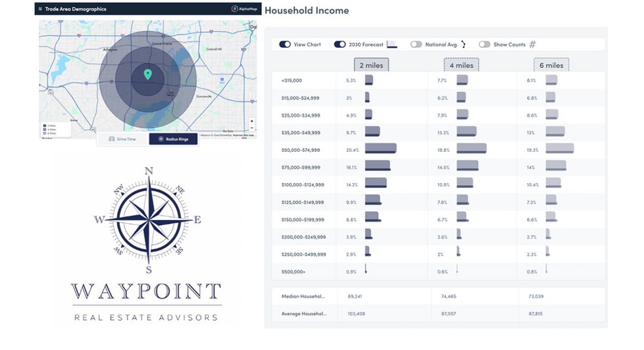Turn off the View Chart toggle
Image resolution: width=644 pixels, height=350 pixels.
285,44
